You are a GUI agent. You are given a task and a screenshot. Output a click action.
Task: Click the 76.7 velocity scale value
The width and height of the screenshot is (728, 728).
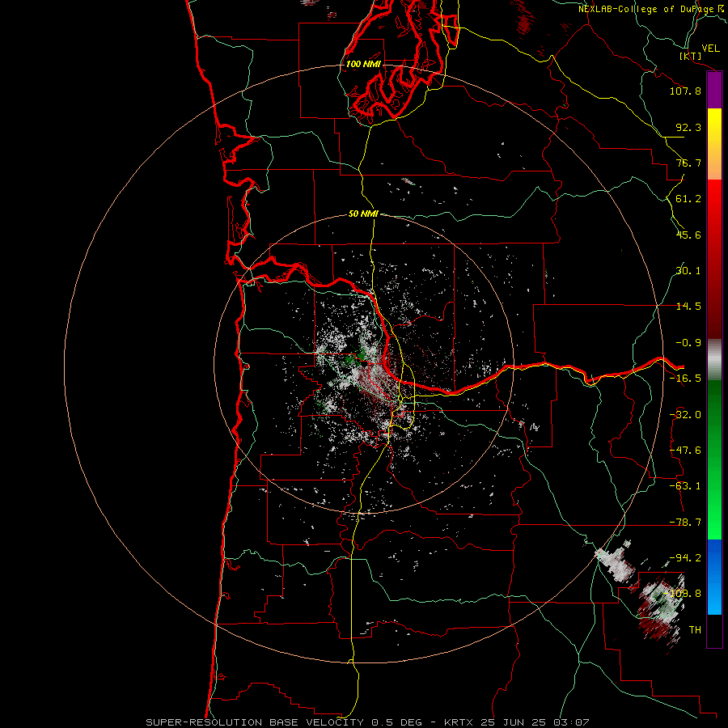tap(688, 163)
